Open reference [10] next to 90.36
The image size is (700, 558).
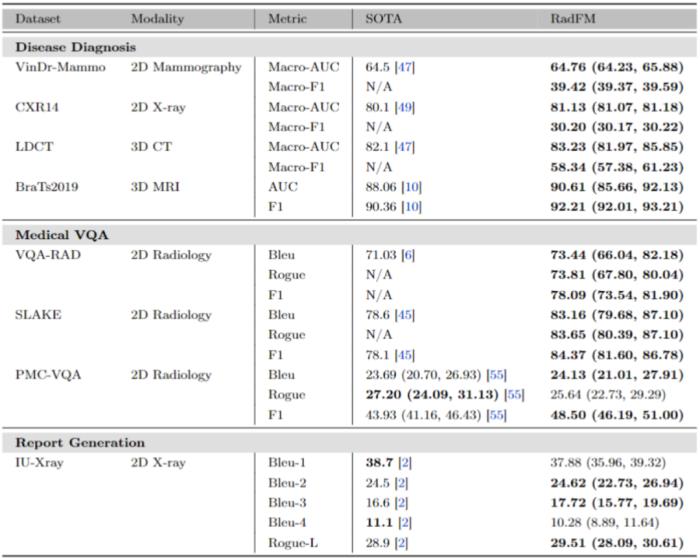pyautogui.click(x=412, y=207)
